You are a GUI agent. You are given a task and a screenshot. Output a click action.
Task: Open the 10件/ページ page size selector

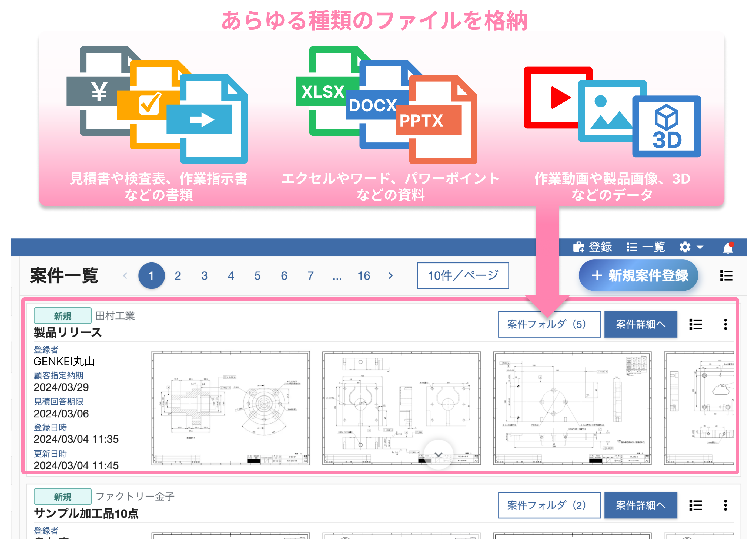(x=463, y=275)
